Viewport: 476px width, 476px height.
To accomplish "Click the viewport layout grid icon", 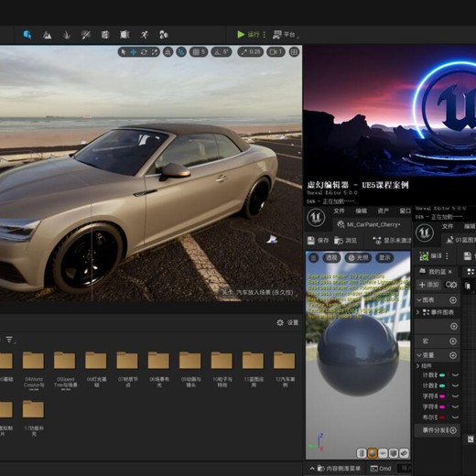I will click(294, 52).
